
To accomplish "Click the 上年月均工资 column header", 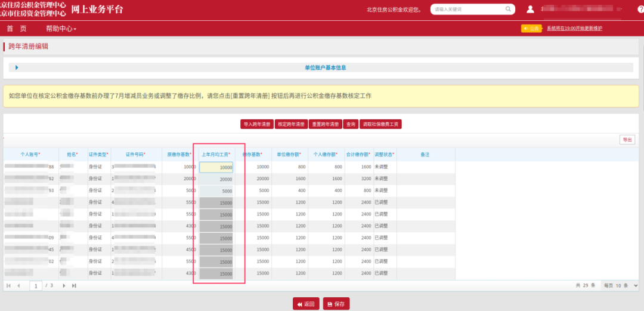I will (x=216, y=154).
